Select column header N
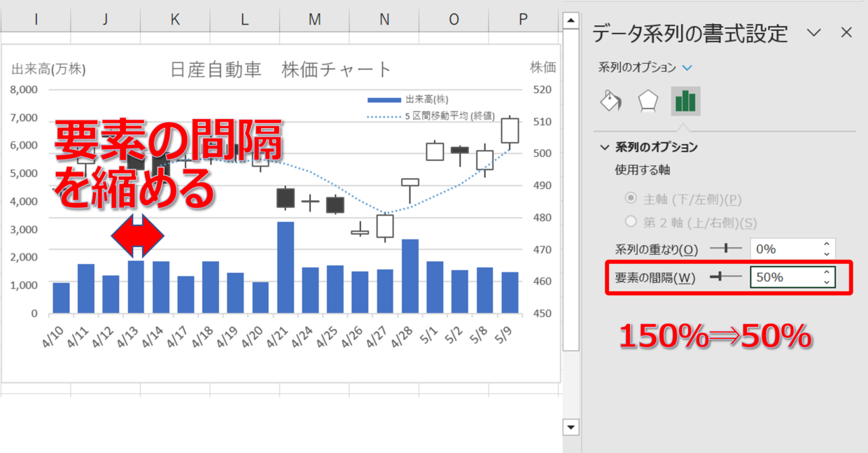868x453 pixels. coord(384,20)
